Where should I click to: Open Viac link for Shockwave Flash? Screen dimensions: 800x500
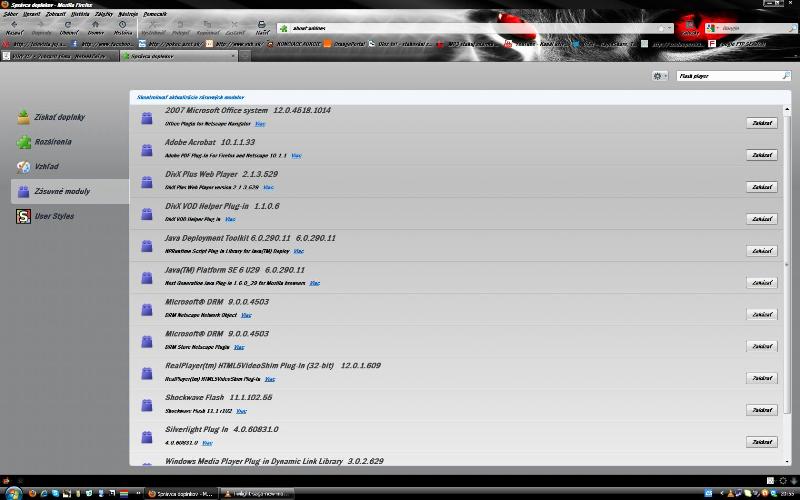pyautogui.click(x=241, y=411)
